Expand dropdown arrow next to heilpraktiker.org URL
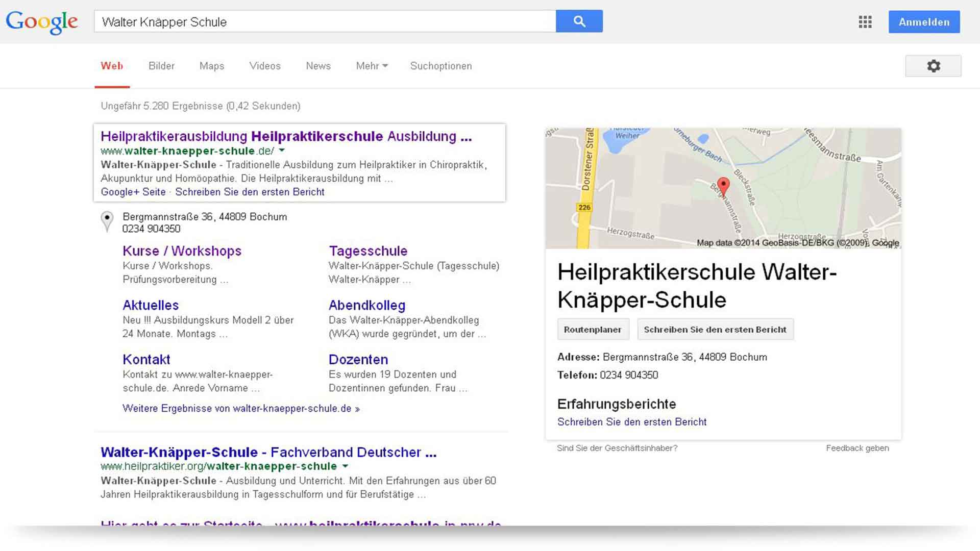 (x=345, y=466)
